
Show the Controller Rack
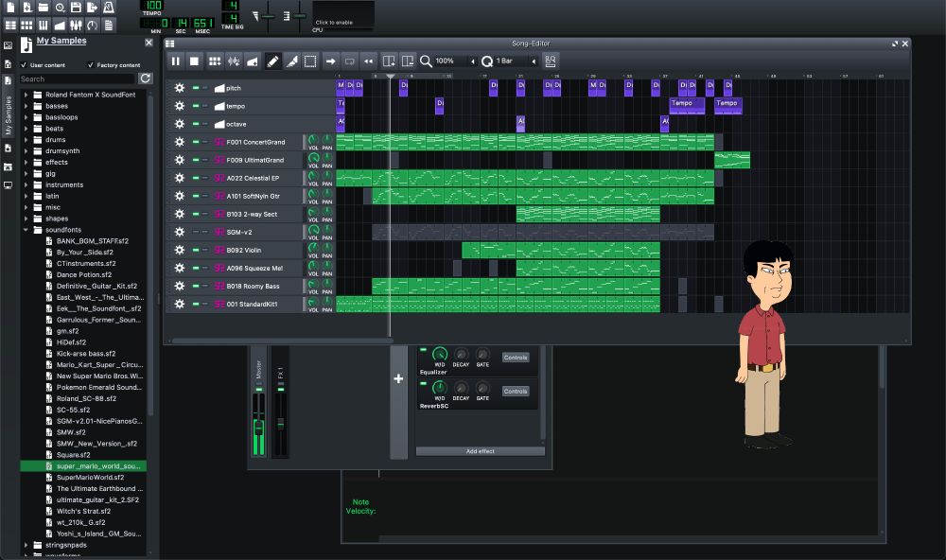tap(92, 25)
